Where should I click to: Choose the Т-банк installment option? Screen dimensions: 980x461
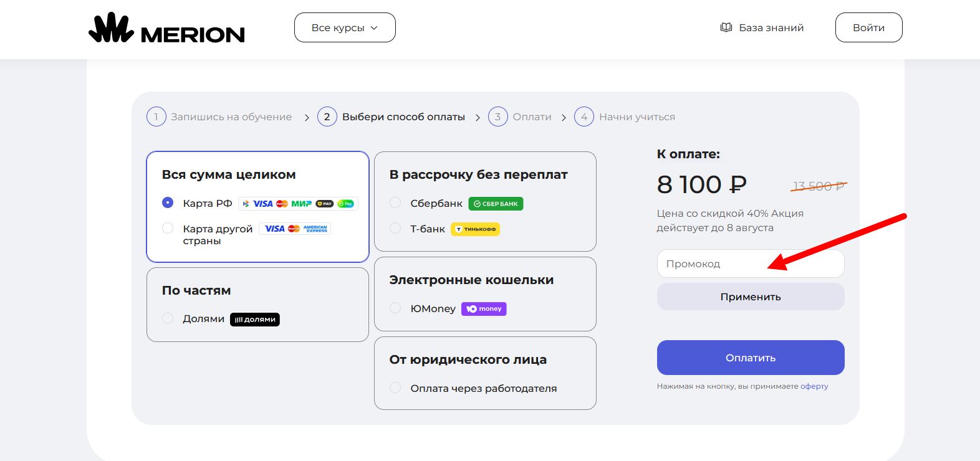(395, 228)
